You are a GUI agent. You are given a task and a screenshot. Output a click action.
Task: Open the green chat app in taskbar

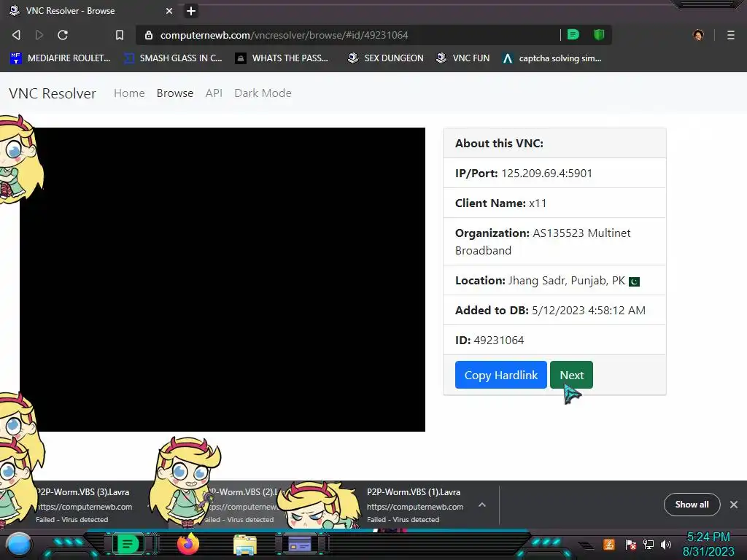point(128,544)
